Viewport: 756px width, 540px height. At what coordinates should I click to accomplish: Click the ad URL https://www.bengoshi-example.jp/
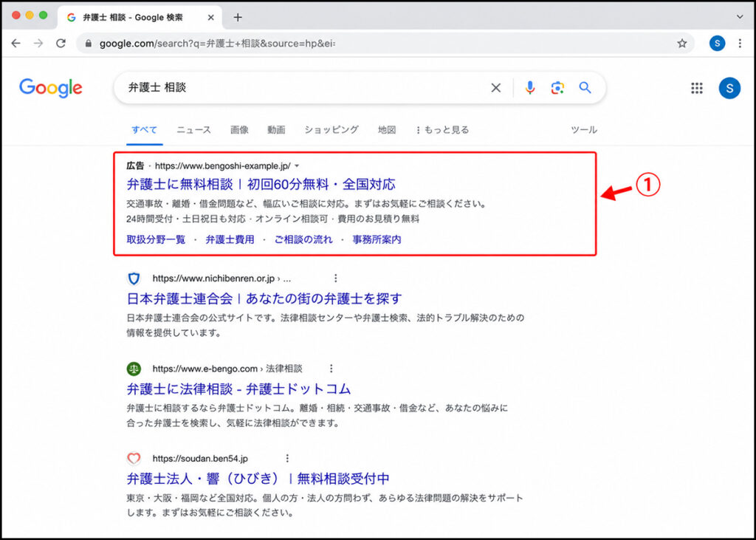(x=223, y=166)
